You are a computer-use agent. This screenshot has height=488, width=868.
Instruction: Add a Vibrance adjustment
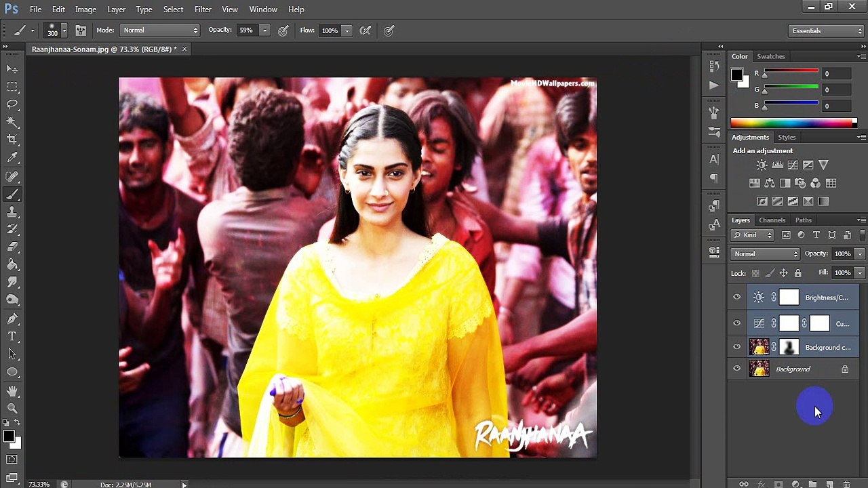tap(823, 165)
